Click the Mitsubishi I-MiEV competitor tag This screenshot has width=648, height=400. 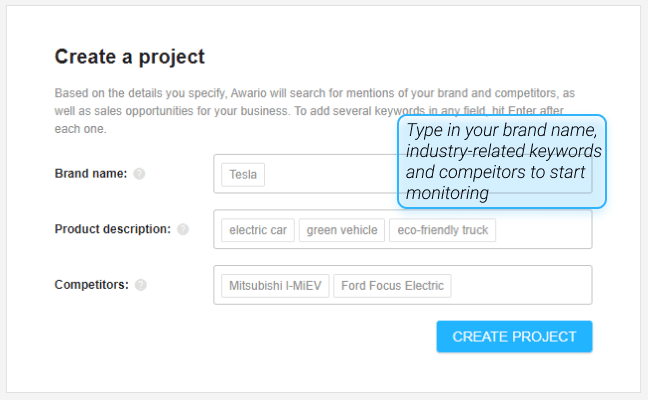(275, 286)
